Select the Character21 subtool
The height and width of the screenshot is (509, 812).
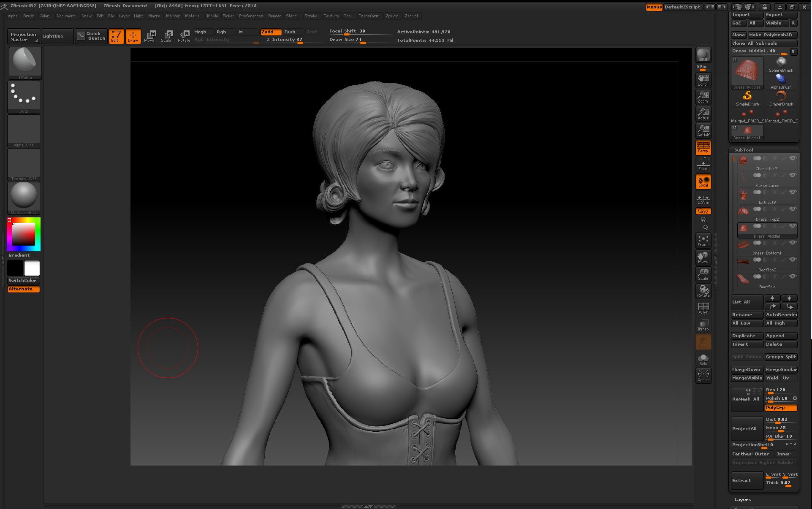(767, 163)
